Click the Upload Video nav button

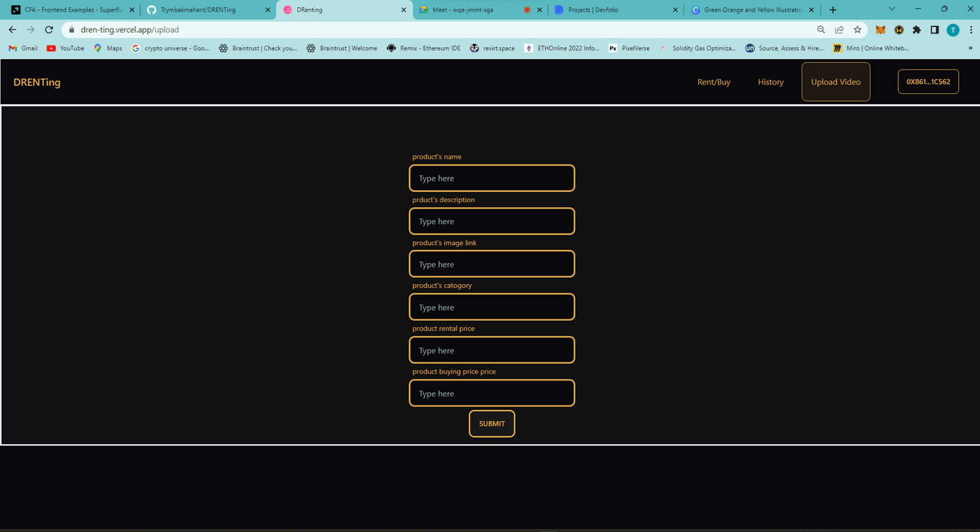click(x=836, y=82)
